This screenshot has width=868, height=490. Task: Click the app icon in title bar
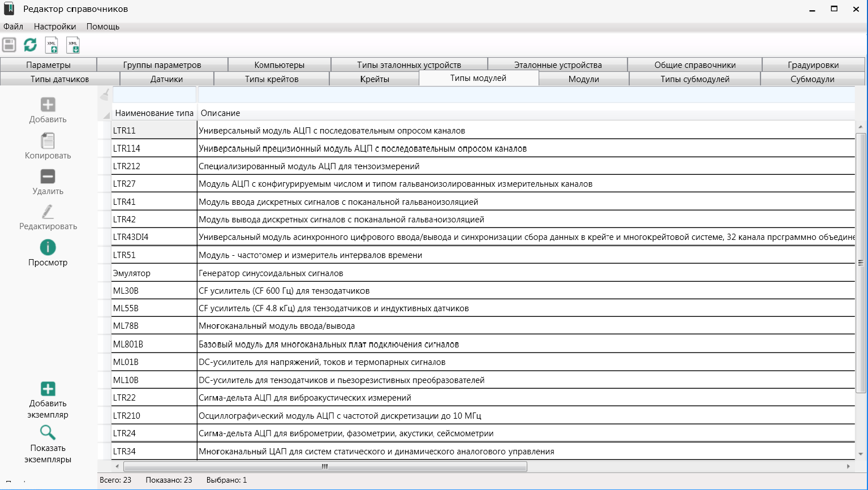coord(9,8)
